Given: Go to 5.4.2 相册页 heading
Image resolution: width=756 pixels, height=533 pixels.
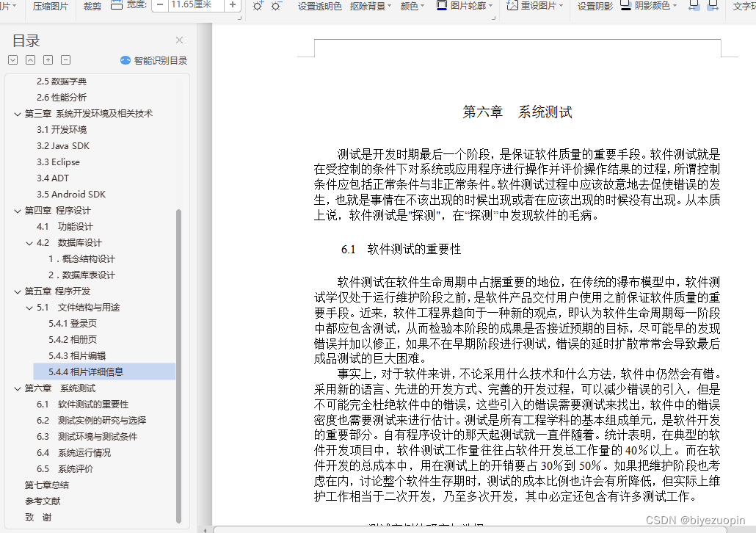Looking at the screenshot, I should pyautogui.click(x=73, y=340).
